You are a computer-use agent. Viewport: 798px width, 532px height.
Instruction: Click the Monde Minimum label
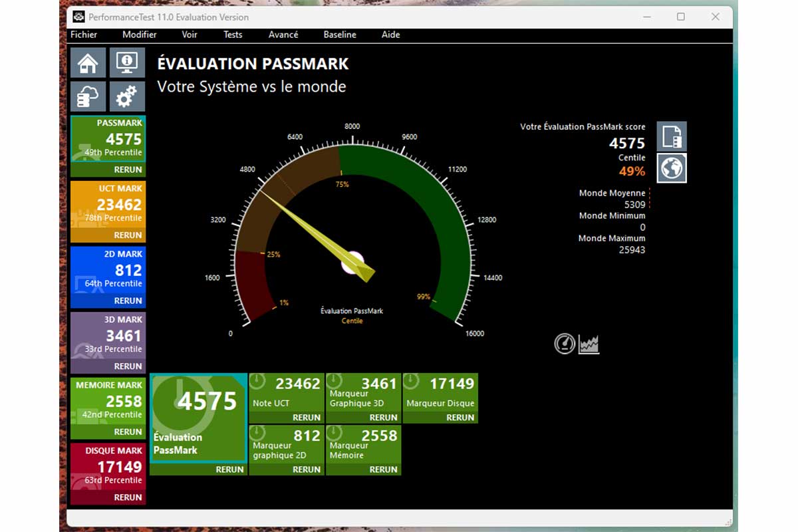(x=612, y=215)
